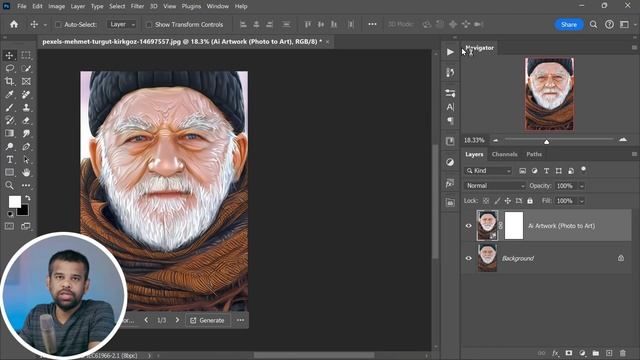Click the Actions play panel icon
Image resolution: width=640 pixels, height=360 pixels.
point(450,52)
